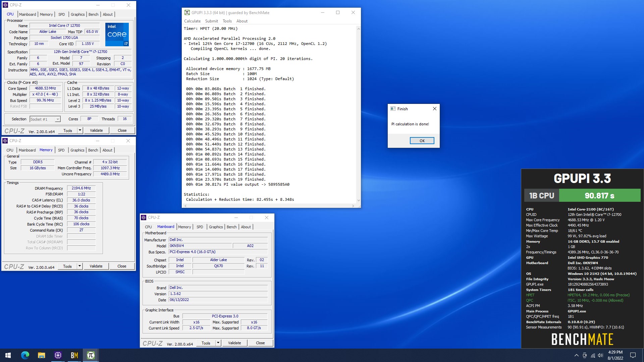Click the processor Name field Intel Core i7 12700
This screenshot has height=362, width=644.
point(64,25)
